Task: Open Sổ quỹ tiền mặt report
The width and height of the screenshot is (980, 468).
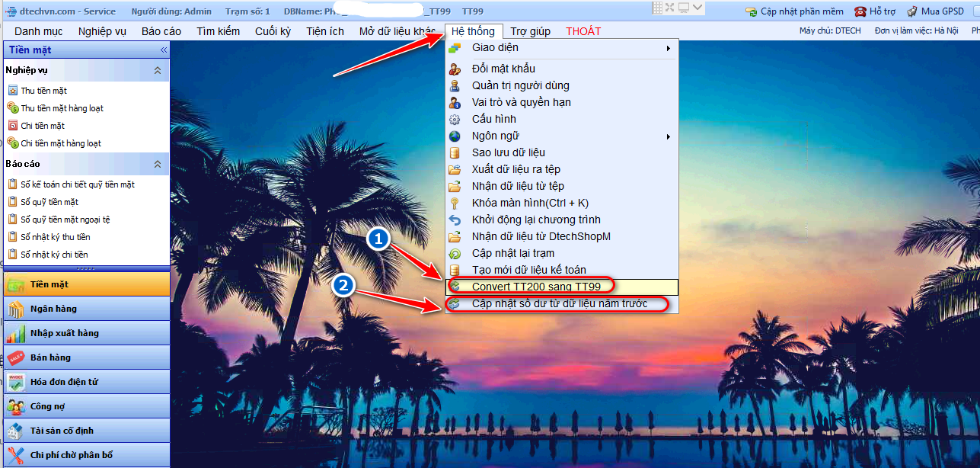Action: pos(49,202)
